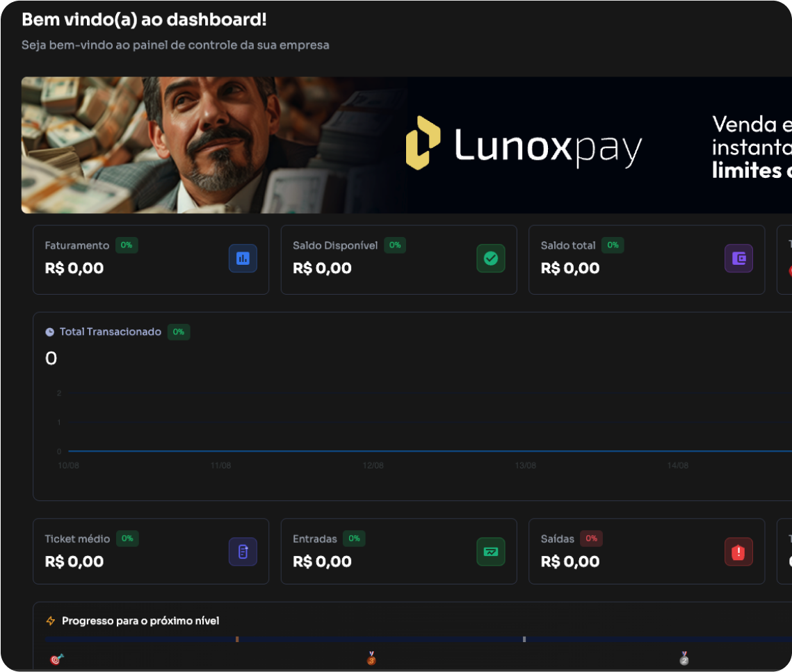Image resolution: width=792 pixels, height=672 pixels.
Task: Click the Saldo Disponível 0% badge
Action: coord(395,245)
